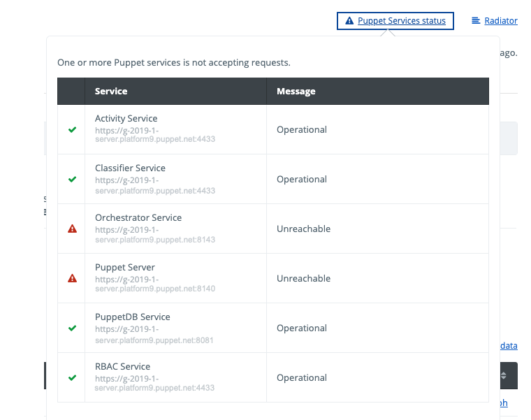Click the PuppetDB URL with port 8081
Image resolution: width=531 pixels, height=420 pixels.
[x=154, y=335]
